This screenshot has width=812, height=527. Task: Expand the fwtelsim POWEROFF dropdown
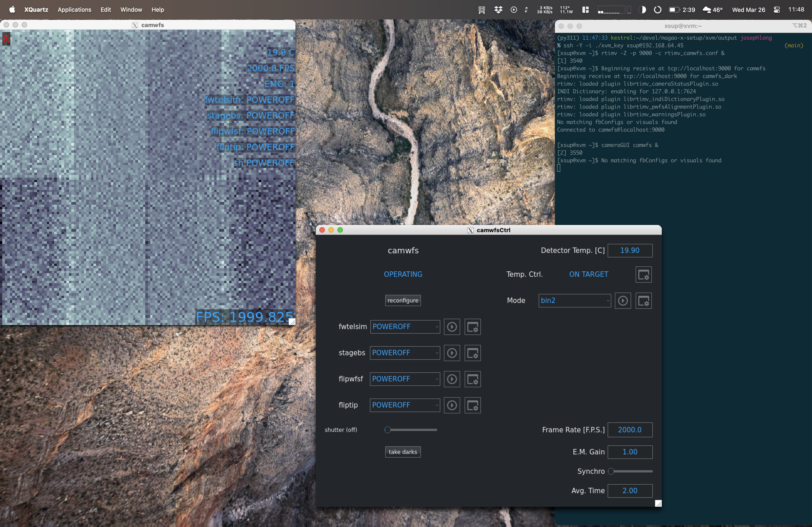pos(405,327)
